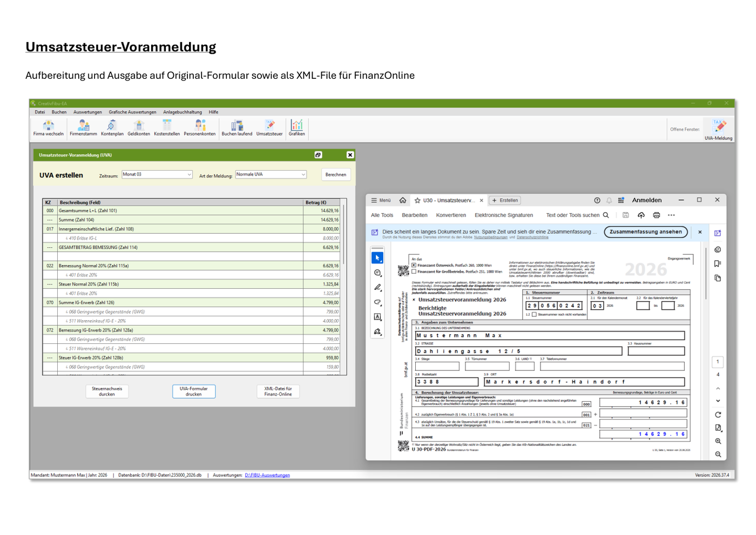Screen dimensions: 756x535
Task: Click Zusammenfassung ansehen button
Action: pos(646,232)
